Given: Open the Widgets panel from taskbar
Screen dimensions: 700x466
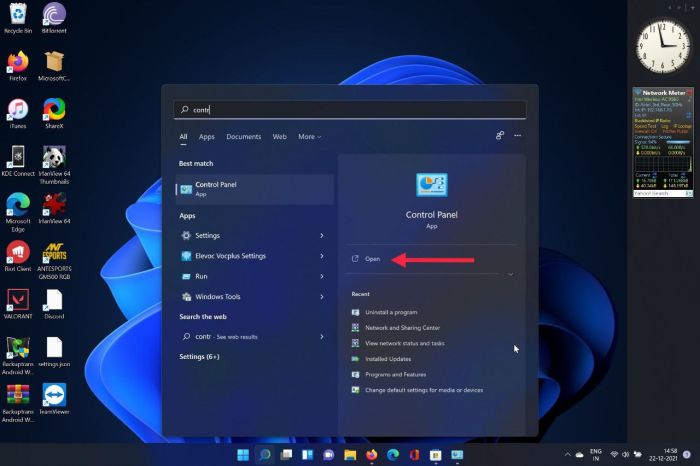Looking at the screenshot, I should [308, 455].
